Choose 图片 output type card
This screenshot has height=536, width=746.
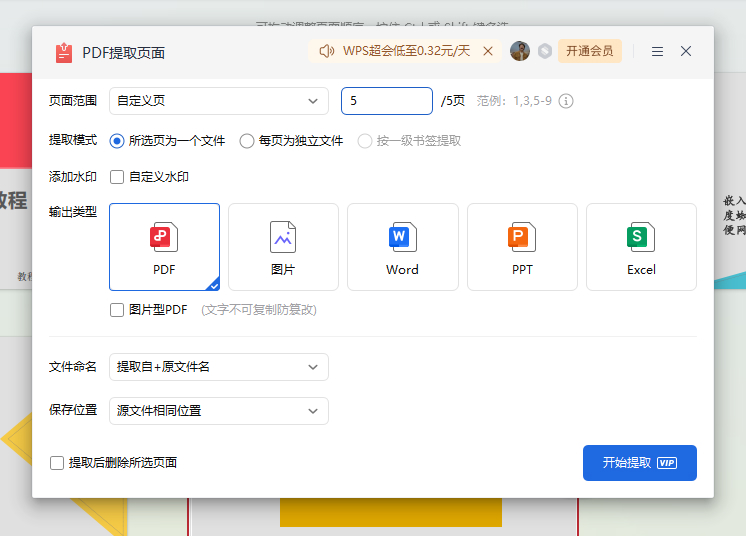click(x=284, y=247)
